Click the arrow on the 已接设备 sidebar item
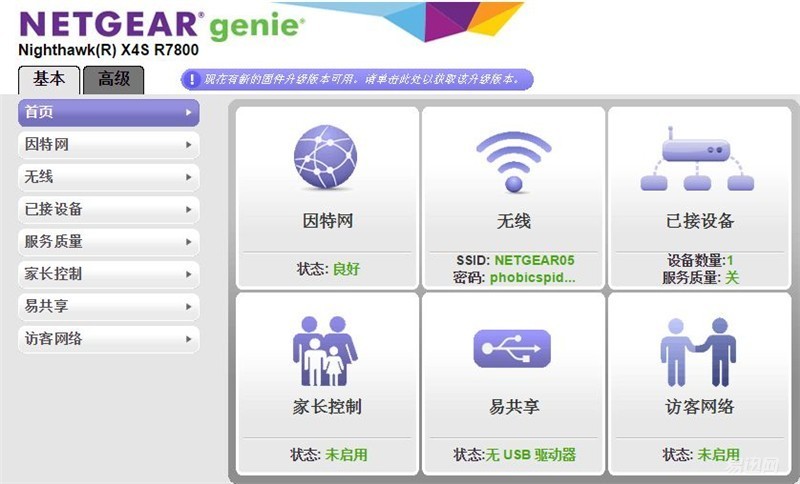This screenshot has height=484, width=800. click(189, 210)
